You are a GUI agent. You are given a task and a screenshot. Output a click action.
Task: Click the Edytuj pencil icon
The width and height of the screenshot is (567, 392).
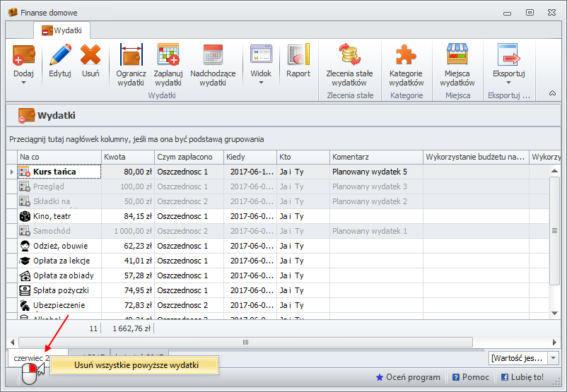point(60,55)
